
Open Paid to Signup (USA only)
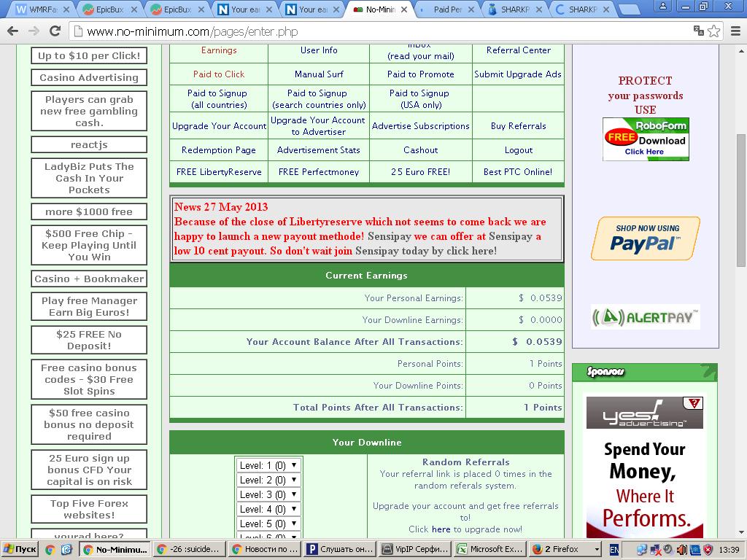click(419, 99)
